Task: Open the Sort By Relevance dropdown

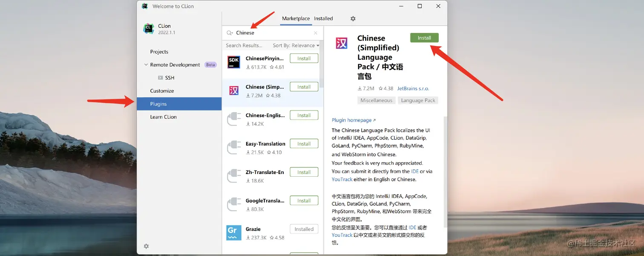Action: click(296, 46)
